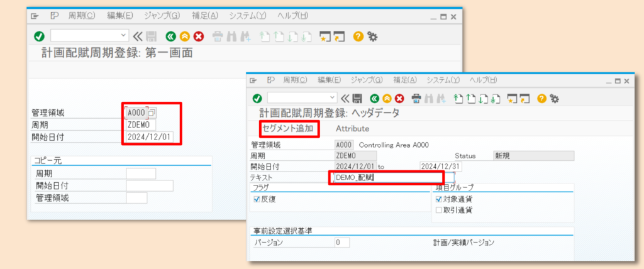The height and width of the screenshot is (269, 644).
Task: Open ジャンプ(G) menu in header data window
Action: point(367,80)
